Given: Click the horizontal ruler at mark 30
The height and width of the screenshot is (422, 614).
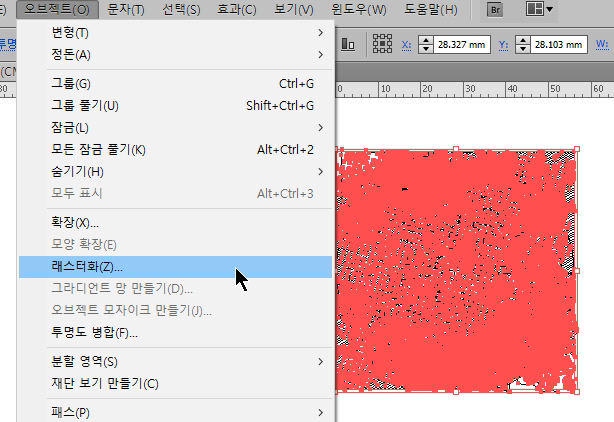Looking at the screenshot, I should (x=470, y=89).
